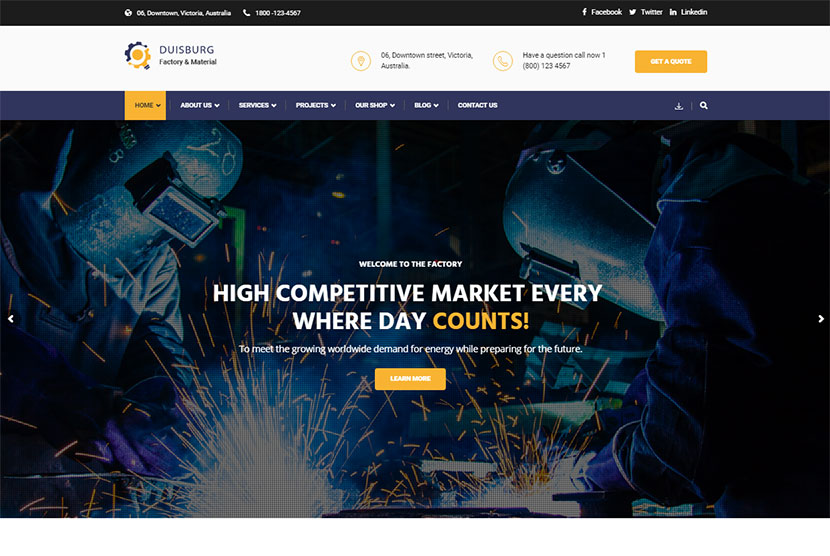Open the Contact Us page
830x556 pixels.
[x=477, y=105]
